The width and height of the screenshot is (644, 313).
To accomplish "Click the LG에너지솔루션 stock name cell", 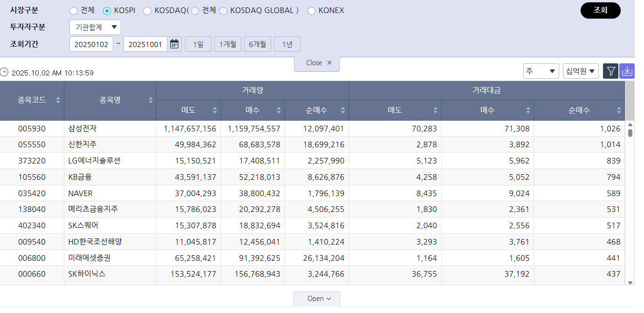I will coord(110,161).
